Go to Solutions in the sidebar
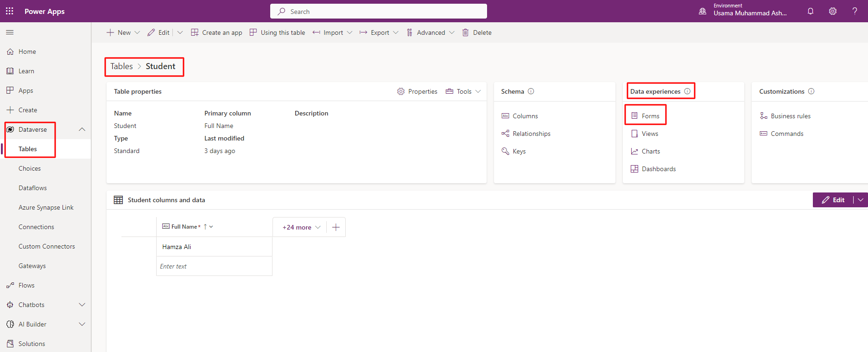The height and width of the screenshot is (352, 868). (x=32, y=344)
